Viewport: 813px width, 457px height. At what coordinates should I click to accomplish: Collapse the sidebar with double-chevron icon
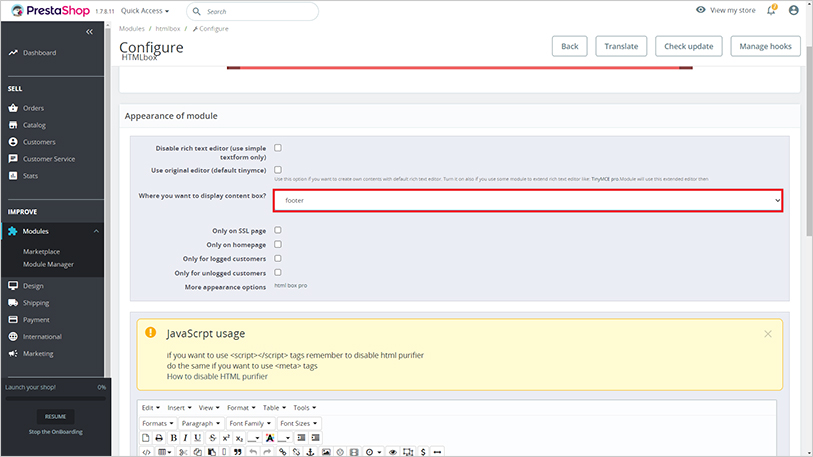point(89,32)
